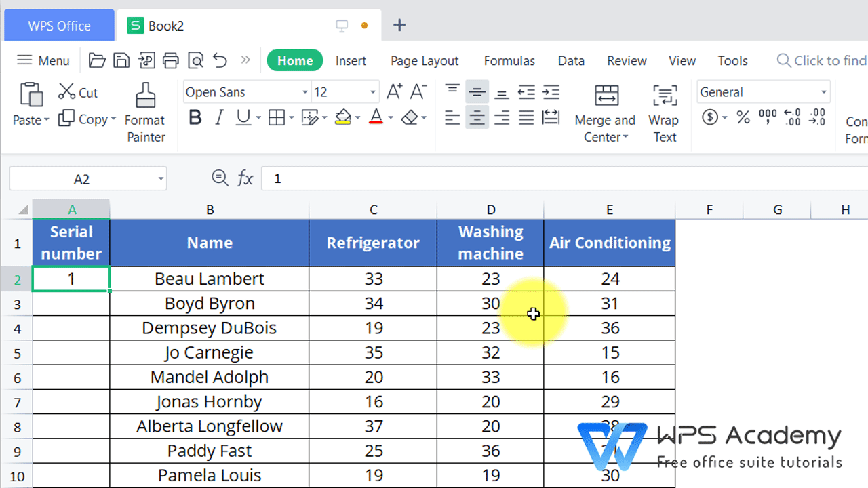Toggle underline formatting
This screenshot has width=868, height=488.
click(x=243, y=118)
